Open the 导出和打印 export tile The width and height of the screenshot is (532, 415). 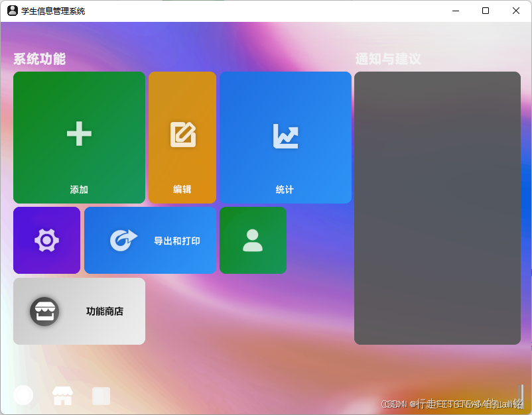(x=150, y=240)
